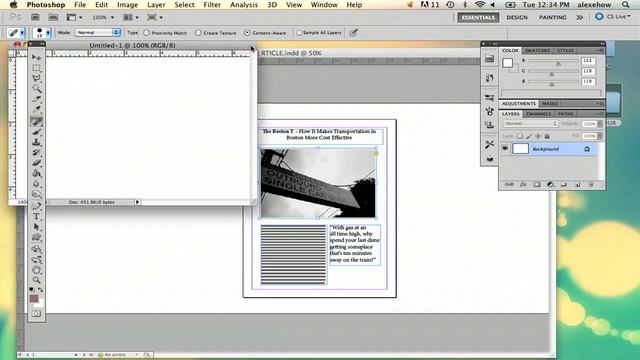This screenshot has height=360, width=640.
Task: Select the Move tool
Action: [36, 57]
